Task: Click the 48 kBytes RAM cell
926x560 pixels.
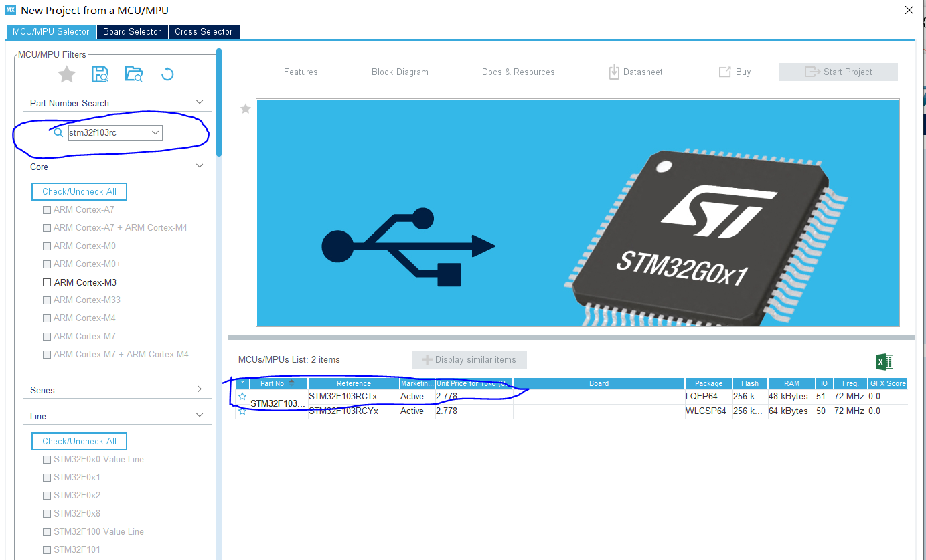Action: (x=791, y=397)
